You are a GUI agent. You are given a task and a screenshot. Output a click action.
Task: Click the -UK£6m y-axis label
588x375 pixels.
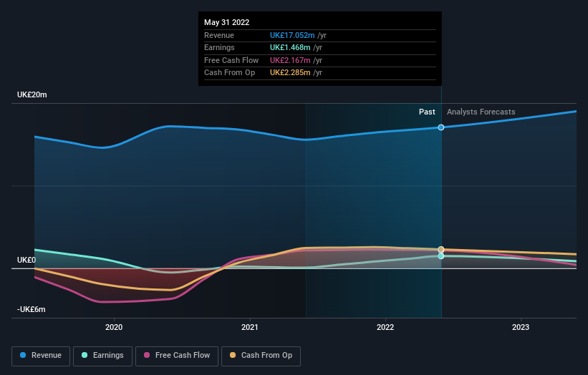(31, 309)
